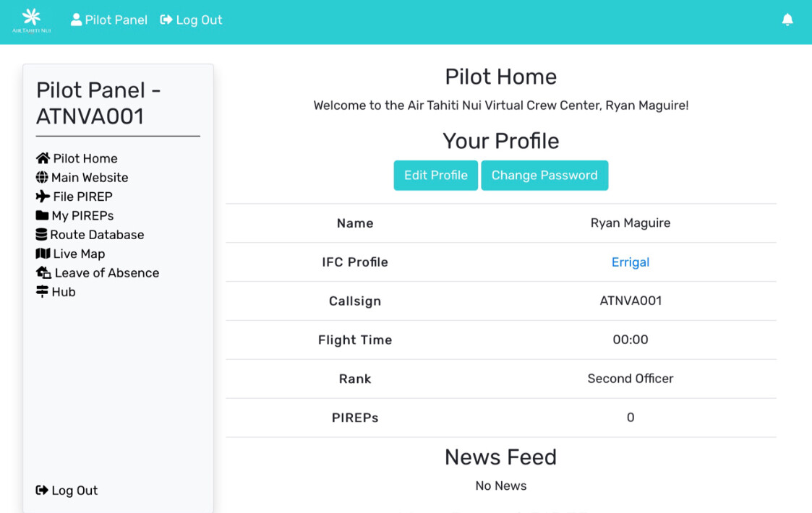This screenshot has width=812, height=513.
Task: Select Log Out in top navbar
Action: [x=191, y=20]
